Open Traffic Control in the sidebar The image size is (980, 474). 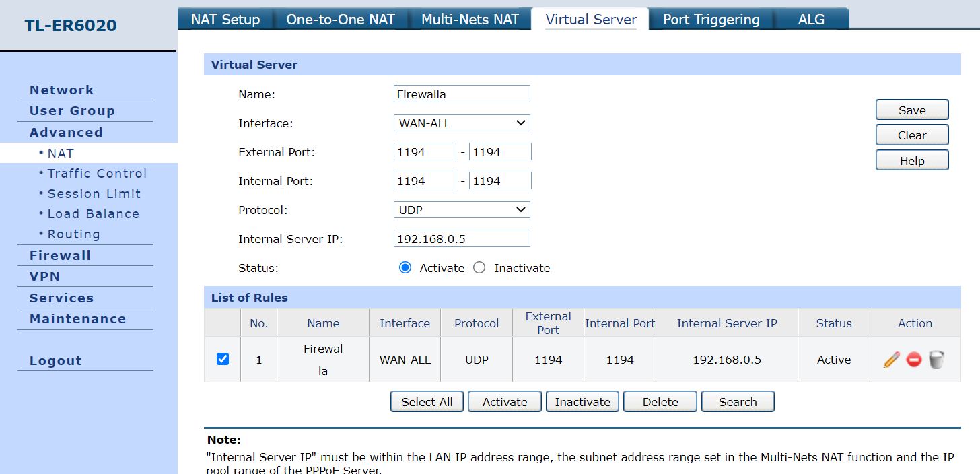(97, 174)
